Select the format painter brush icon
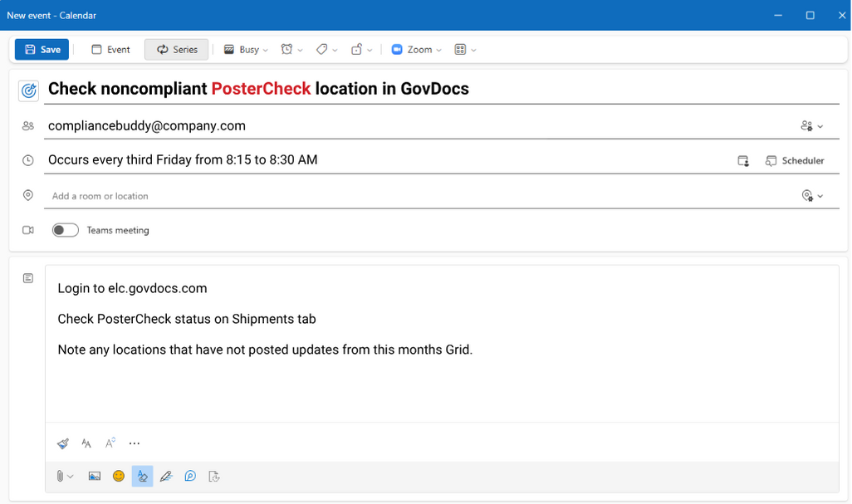This screenshot has width=852, height=504. click(x=62, y=443)
